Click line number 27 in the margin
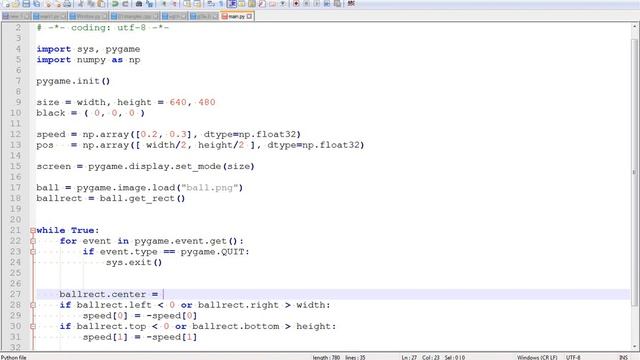 (x=16, y=294)
